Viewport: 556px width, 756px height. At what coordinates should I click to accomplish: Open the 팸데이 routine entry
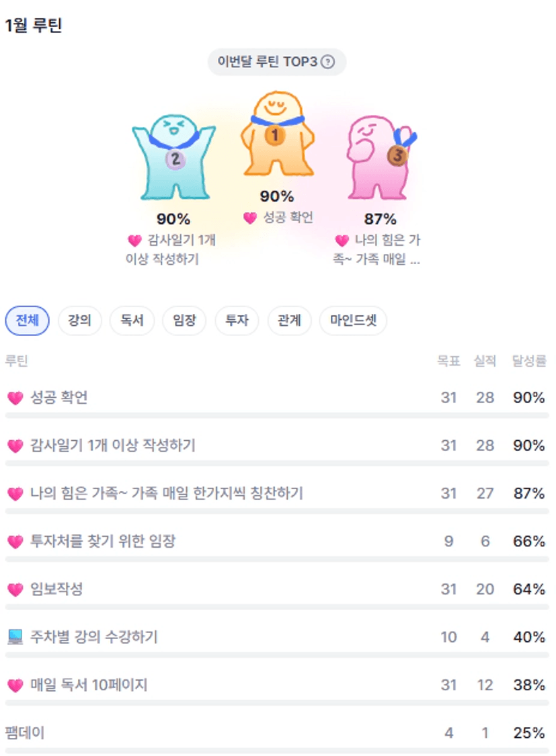tap(25, 733)
